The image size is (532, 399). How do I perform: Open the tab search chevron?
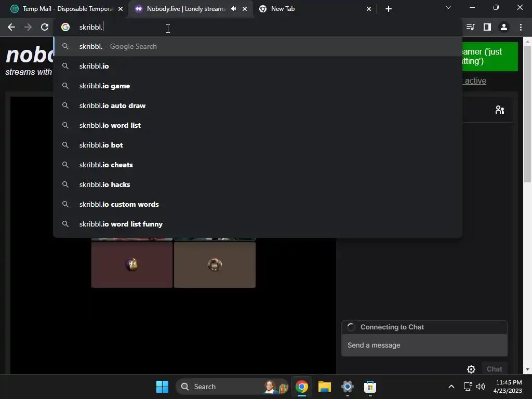pyautogui.click(x=448, y=7)
